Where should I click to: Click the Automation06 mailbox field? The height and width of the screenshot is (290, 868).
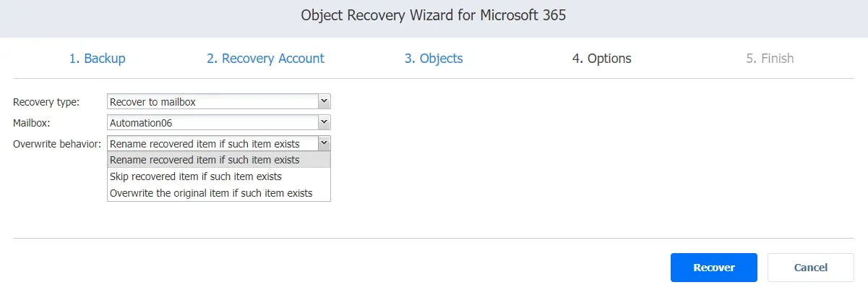point(212,123)
